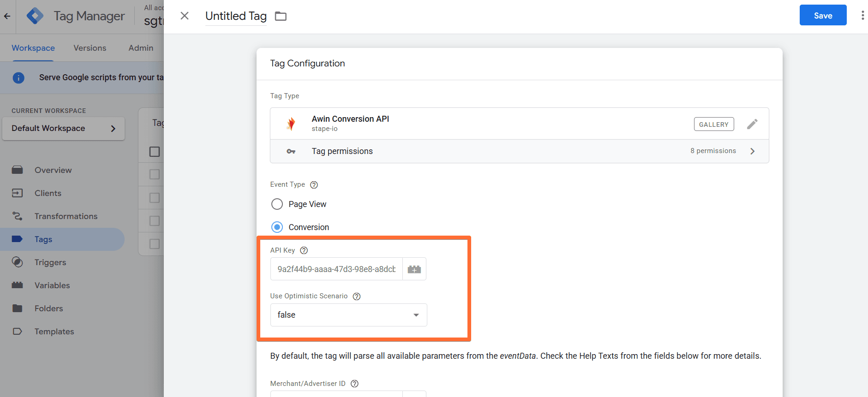Select the Conversion radio button
This screenshot has height=397, width=868.
[277, 227]
